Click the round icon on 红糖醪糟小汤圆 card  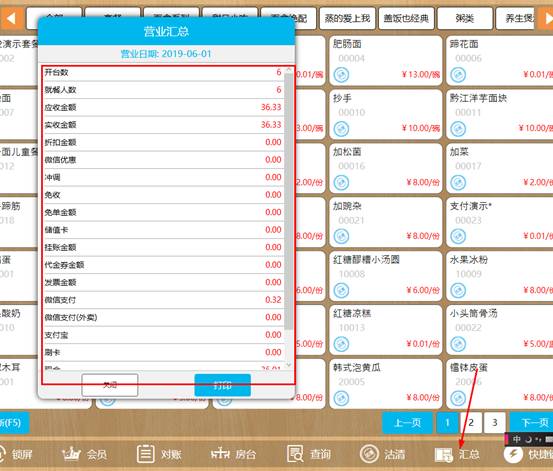pyautogui.click(x=341, y=290)
